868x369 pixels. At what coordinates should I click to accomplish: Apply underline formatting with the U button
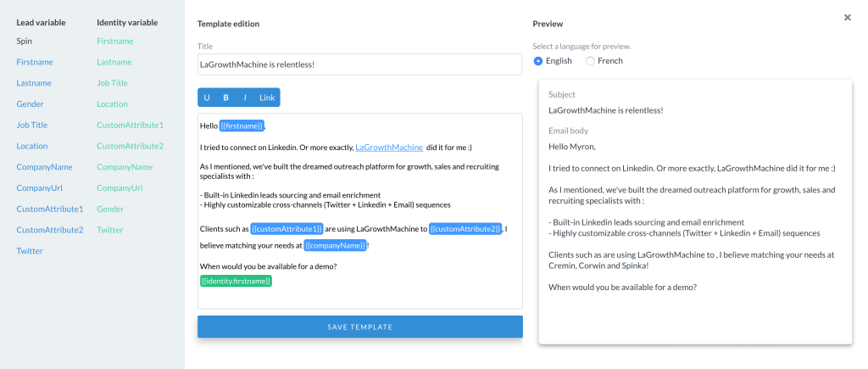(207, 98)
